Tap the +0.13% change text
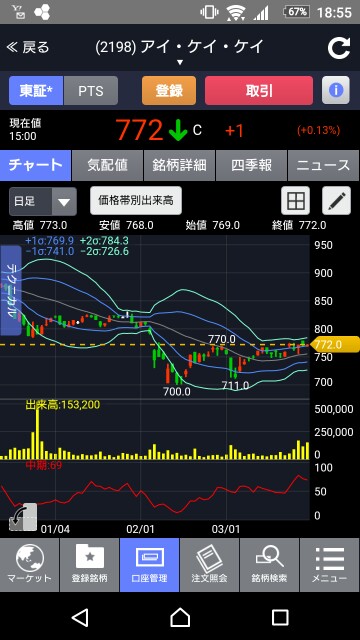 pyautogui.click(x=318, y=131)
